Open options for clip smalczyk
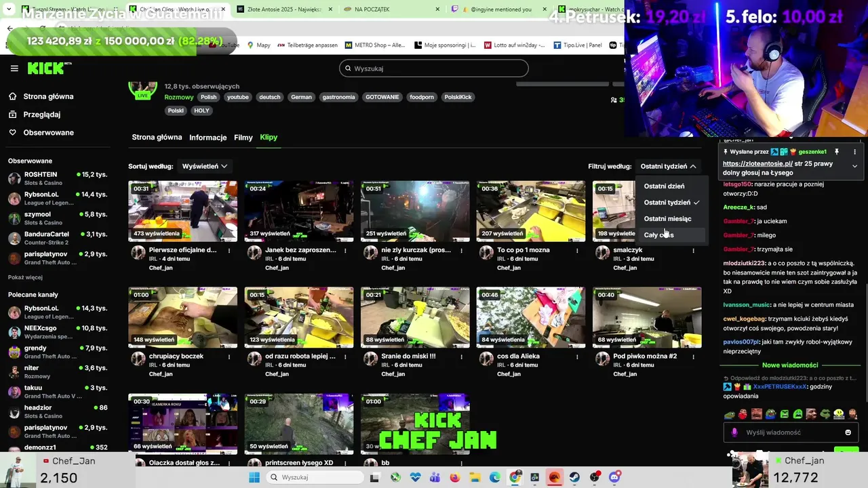The image size is (868, 488). click(693, 250)
